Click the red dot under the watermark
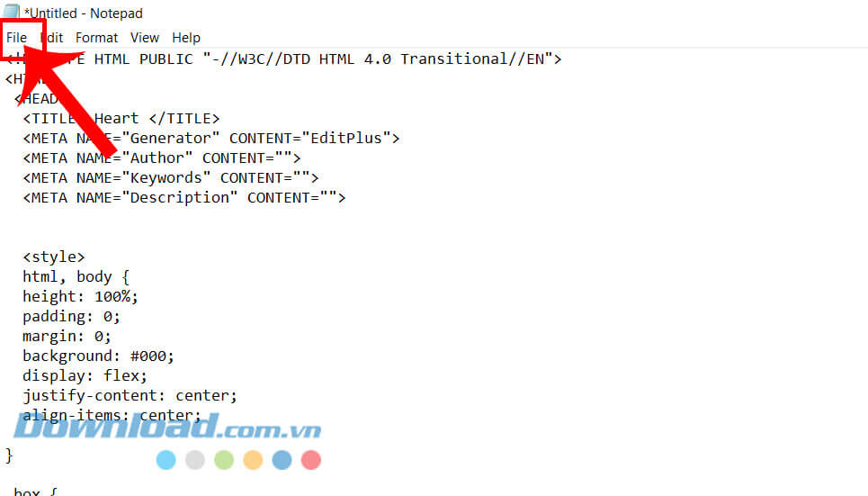The image size is (868, 496). 310,460
